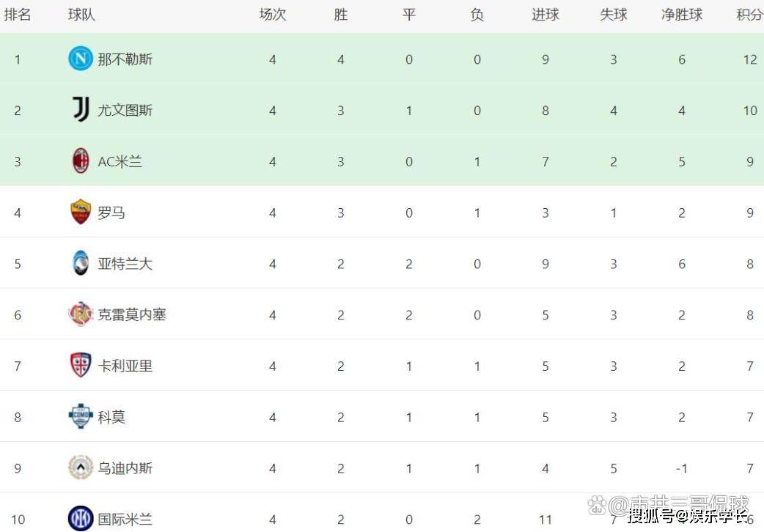Open the 尤文图斯 team name link
Image resolution: width=764 pixels, height=532 pixels.
125,111
